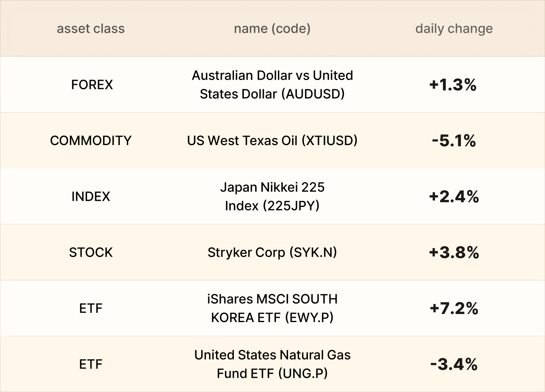Open Japan Nikkei 225 Index (225JPY)

point(272,197)
